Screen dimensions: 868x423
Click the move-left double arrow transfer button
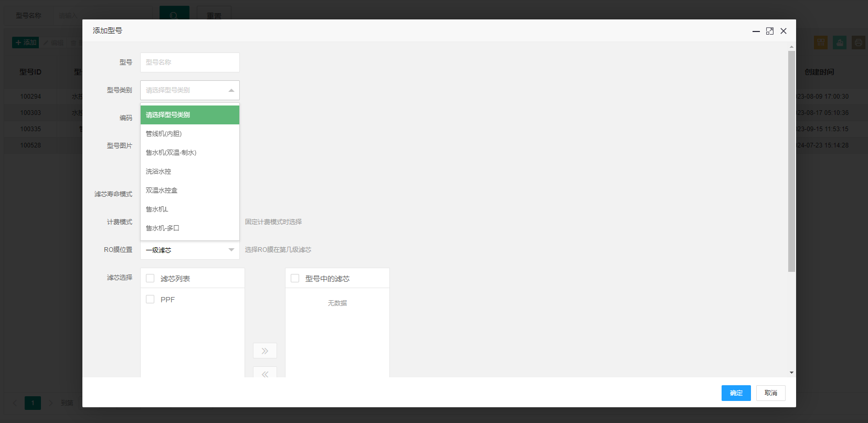(x=265, y=372)
